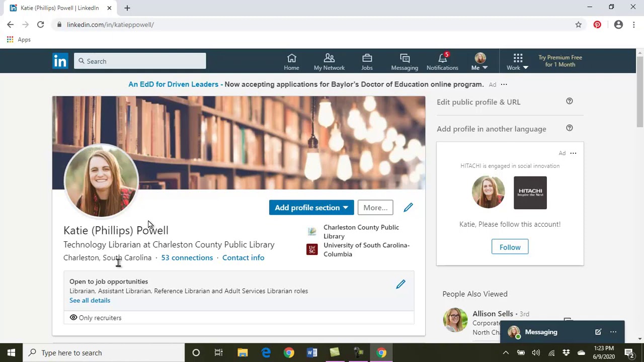Close the Katie Powell LinkedIn tab
644x362 pixels.
(109, 8)
